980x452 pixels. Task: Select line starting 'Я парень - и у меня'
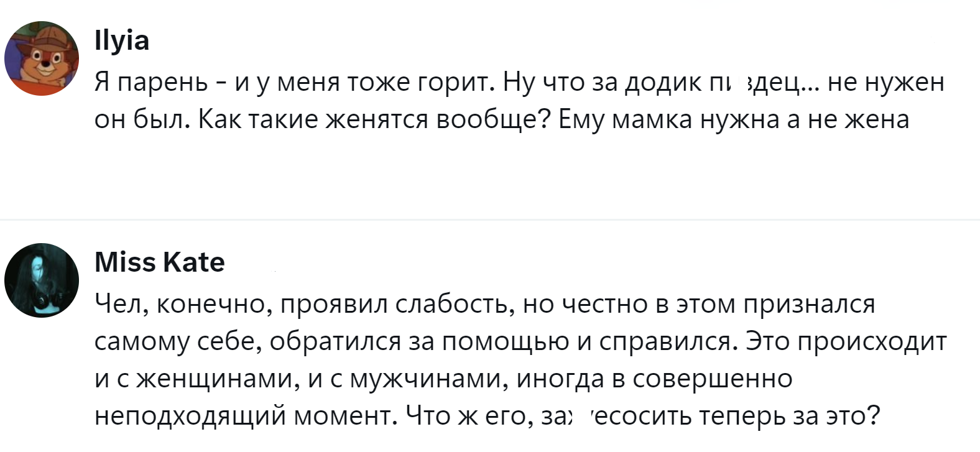tap(520, 82)
